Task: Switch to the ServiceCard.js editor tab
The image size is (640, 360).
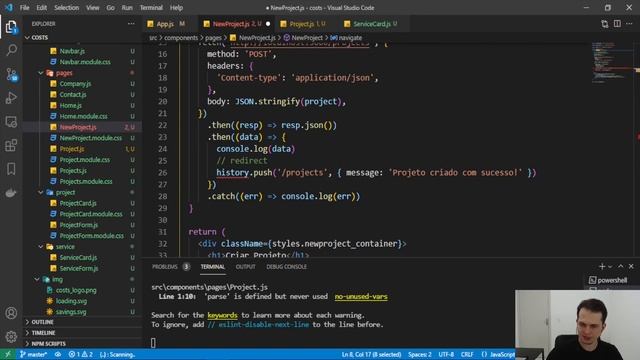Action: click(x=371, y=24)
